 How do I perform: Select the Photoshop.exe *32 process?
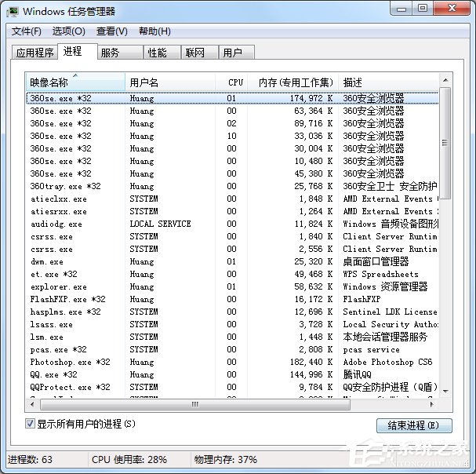pyautogui.click(x=232, y=362)
